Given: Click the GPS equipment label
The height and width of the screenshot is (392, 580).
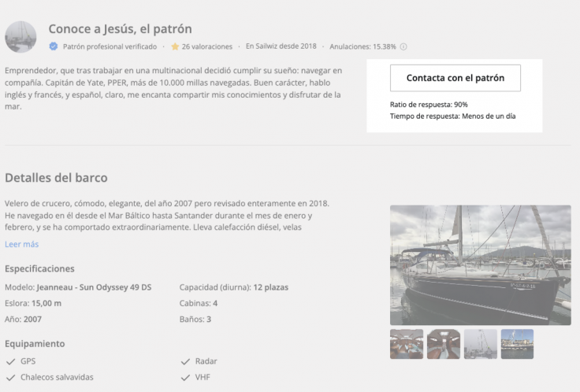Looking at the screenshot, I should 28,361.
